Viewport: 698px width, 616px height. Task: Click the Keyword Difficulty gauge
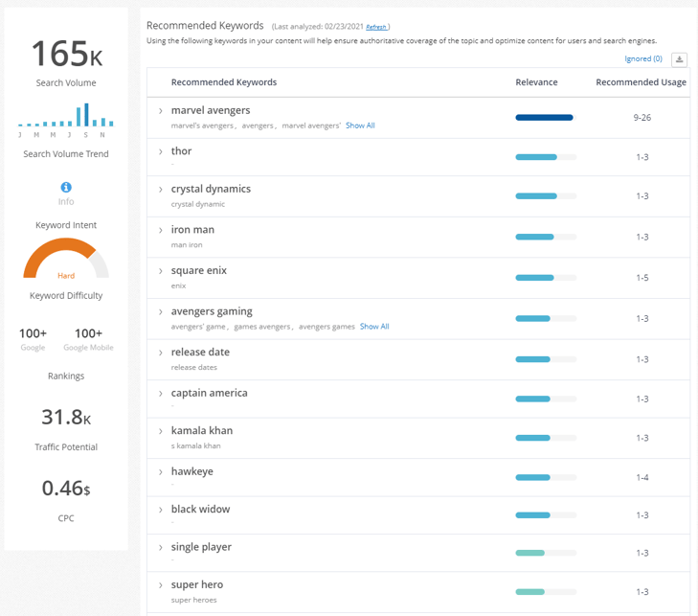pos(66,259)
